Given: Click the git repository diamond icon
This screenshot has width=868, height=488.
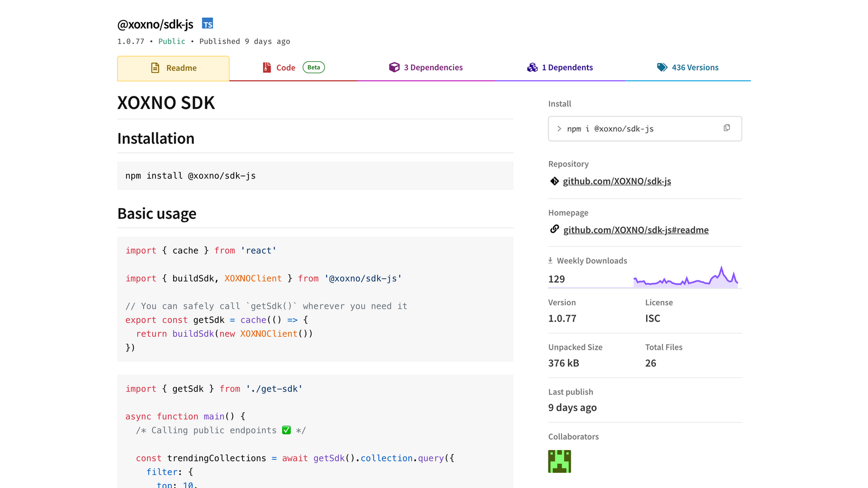Looking at the screenshot, I should (554, 181).
